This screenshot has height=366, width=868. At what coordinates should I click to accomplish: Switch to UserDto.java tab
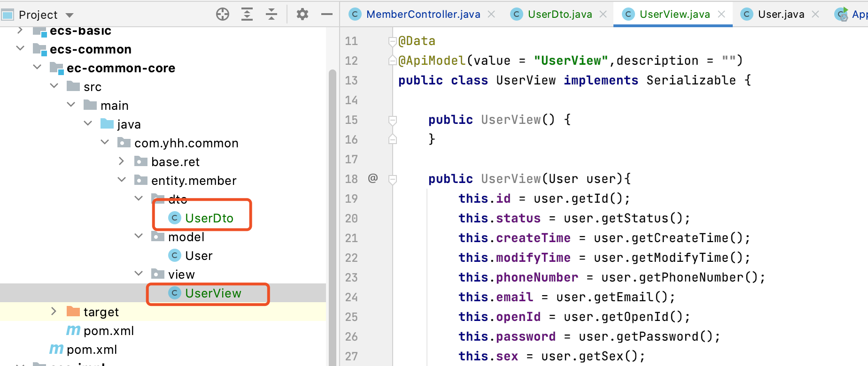coord(559,14)
